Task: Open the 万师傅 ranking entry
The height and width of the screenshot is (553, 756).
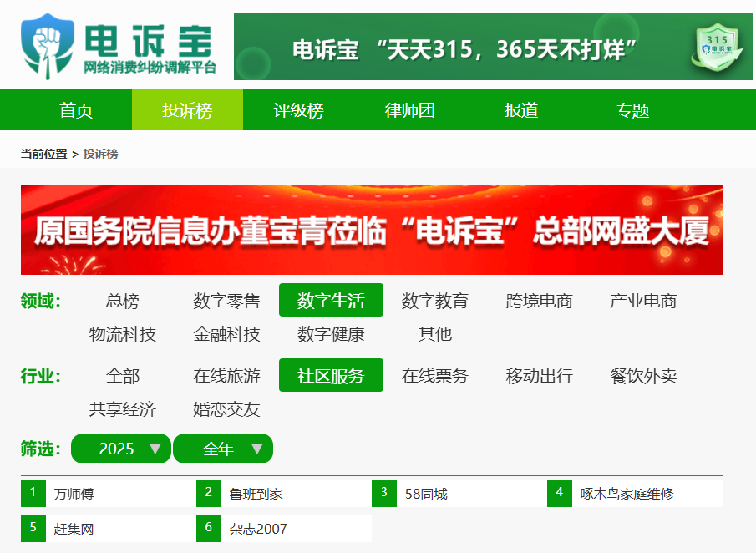Action: pos(74,494)
